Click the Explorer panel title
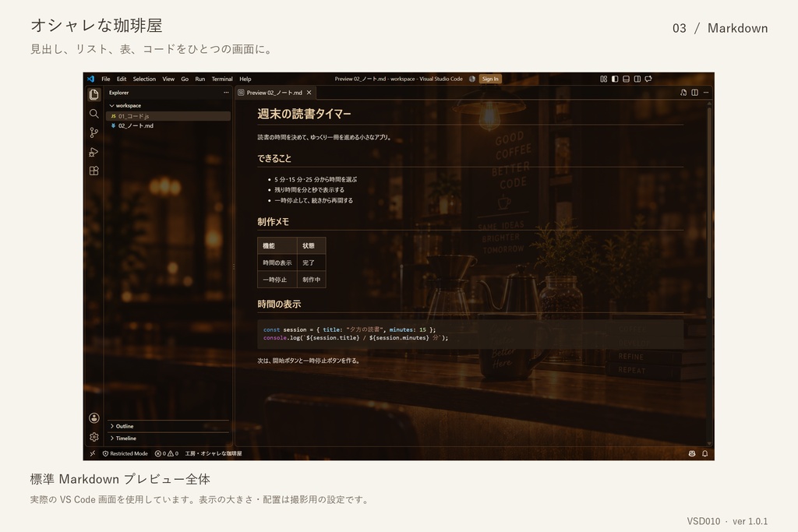798x532 pixels. click(118, 93)
